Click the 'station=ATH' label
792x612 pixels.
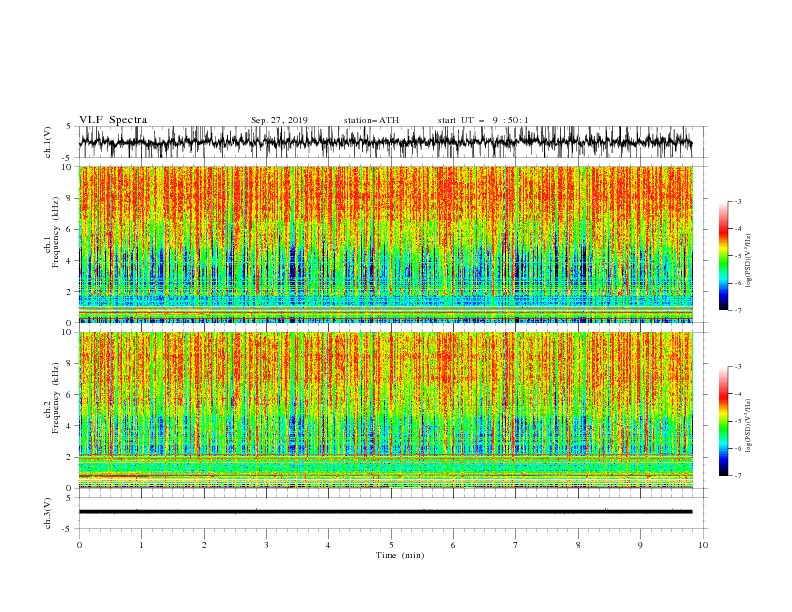tap(371, 120)
